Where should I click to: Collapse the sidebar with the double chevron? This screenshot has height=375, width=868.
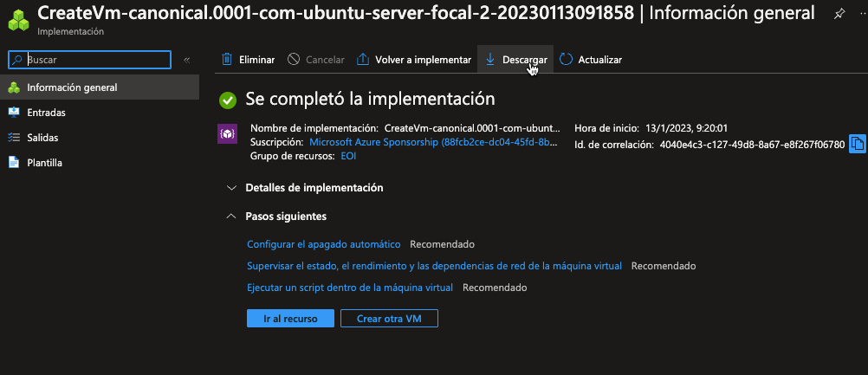187,60
